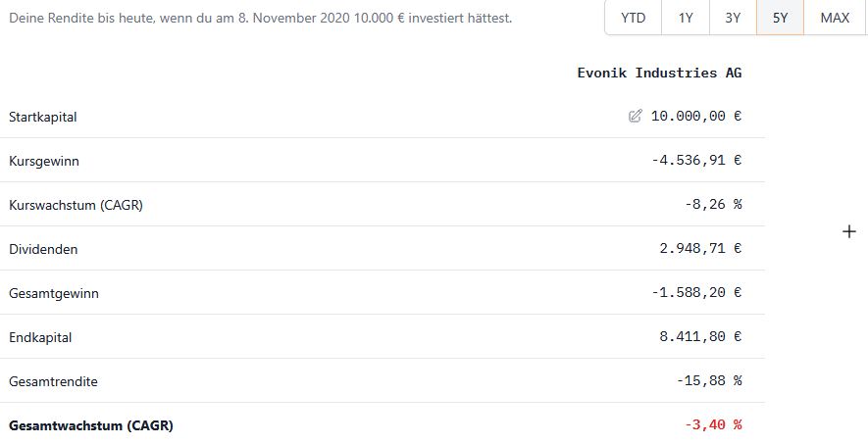
Task: Show the MAX time range
Action: coord(835,18)
